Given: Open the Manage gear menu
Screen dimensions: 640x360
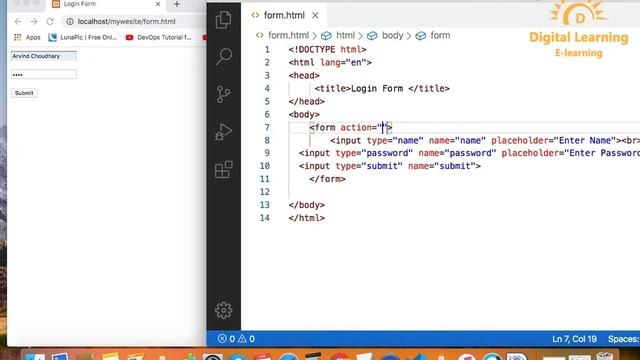Looking at the screenshot, I should 224,310.
